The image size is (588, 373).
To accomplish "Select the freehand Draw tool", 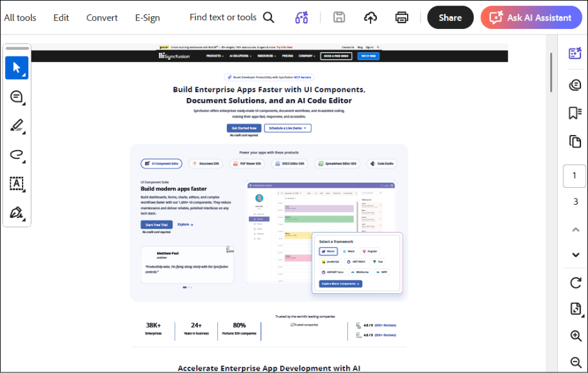I will pos(16,154).
